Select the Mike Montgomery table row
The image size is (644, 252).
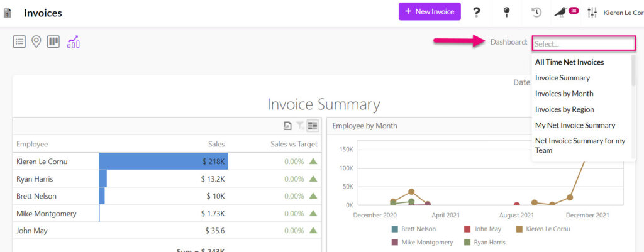pyautogui.click(x=167, y=214)
